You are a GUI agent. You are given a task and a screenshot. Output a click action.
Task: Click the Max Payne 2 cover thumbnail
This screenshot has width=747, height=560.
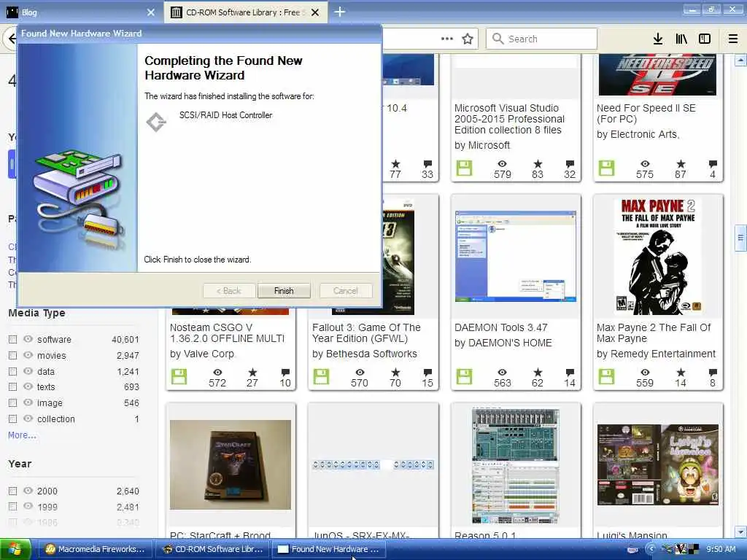click(x=657, y=255)
